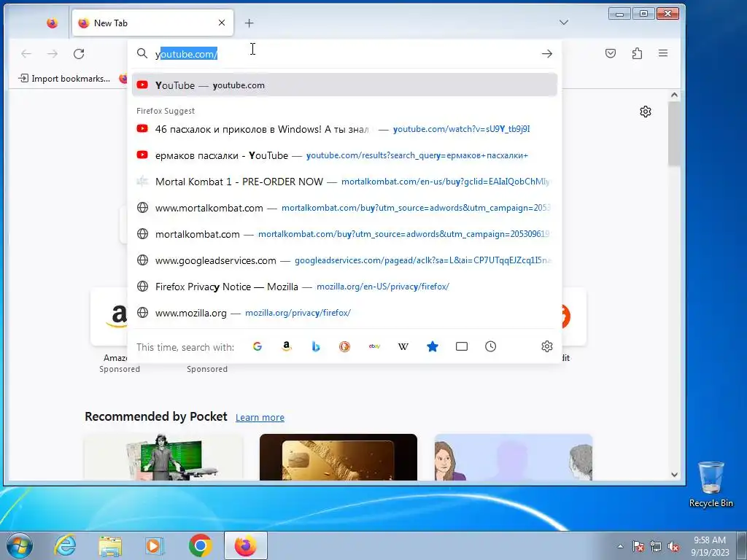Open the Extensions puzzle icon
Viewport: 747px width, 560px height.
click(637, 53)
